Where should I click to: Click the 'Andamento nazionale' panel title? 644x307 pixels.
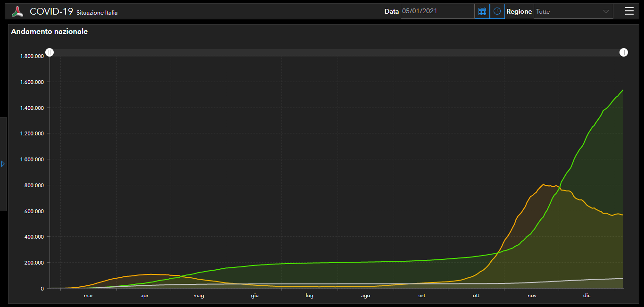point(49,32)
